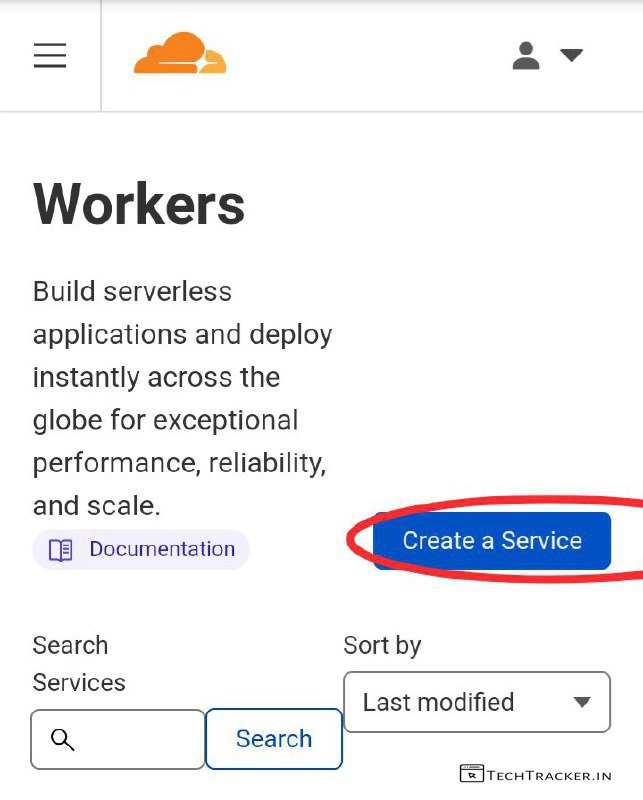Click the TechTracker.in watermark icon

pyautogui.click(x=472, y=773)
